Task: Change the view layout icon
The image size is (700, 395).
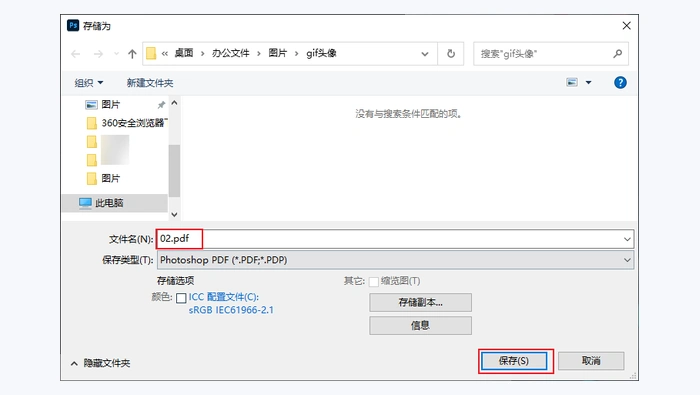Action: [572, 83]
